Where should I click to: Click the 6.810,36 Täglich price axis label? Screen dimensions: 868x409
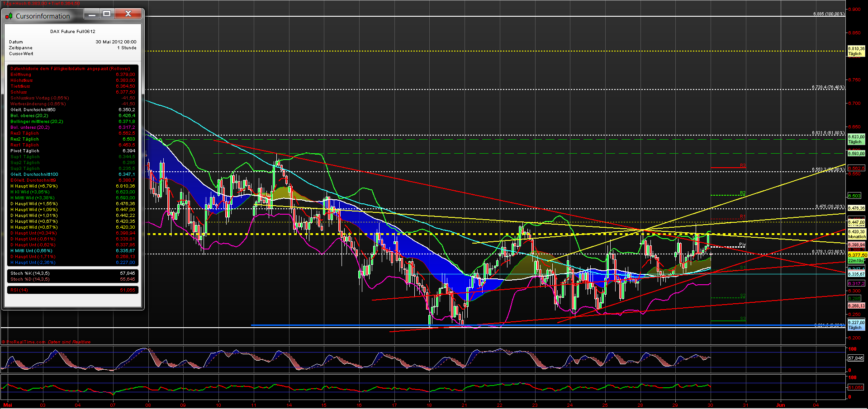(856, 51)
